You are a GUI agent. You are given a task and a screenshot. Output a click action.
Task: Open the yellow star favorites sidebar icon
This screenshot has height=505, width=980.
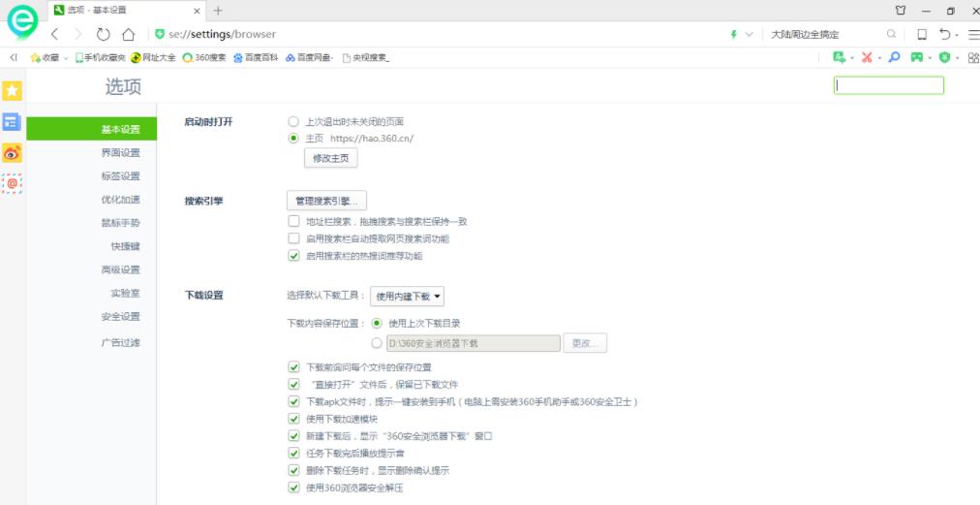pos(12,90)
